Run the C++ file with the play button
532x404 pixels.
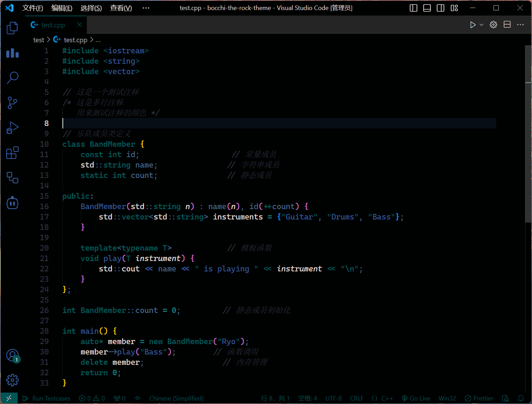click(x=473, y=25)
